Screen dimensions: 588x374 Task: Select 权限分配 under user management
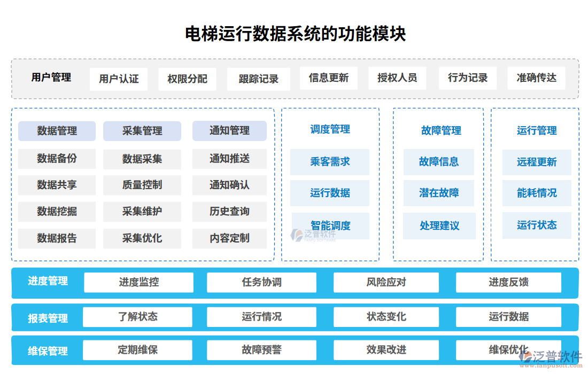pos(187,78)
